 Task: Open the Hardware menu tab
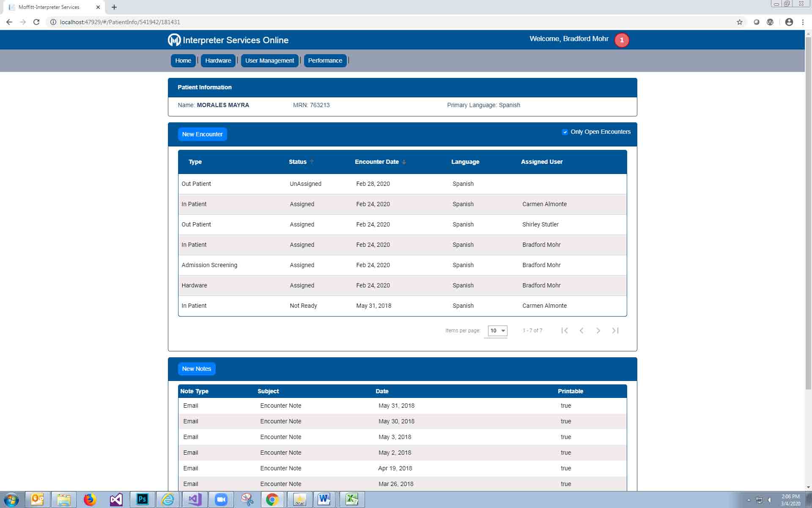tap(218, 61)
